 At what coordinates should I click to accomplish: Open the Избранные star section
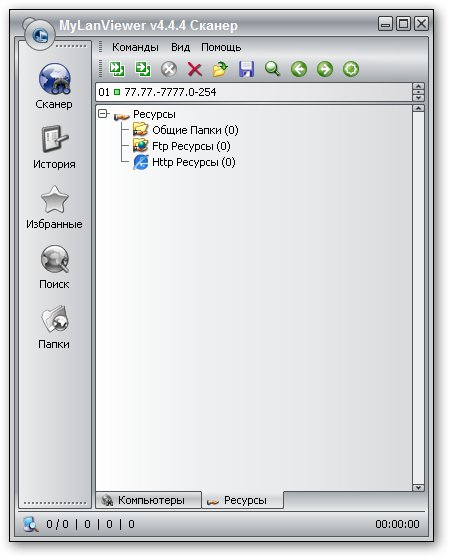click(54, 207)
